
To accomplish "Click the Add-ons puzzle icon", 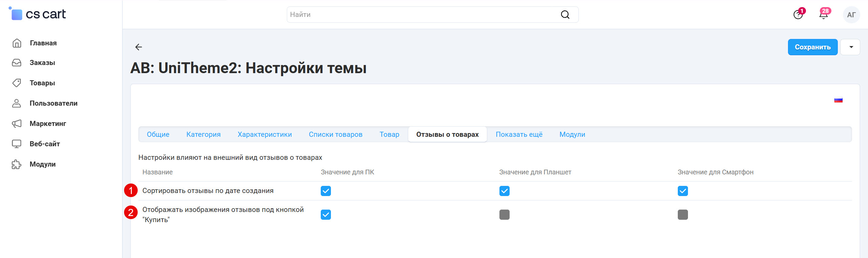I will [17, 164].
